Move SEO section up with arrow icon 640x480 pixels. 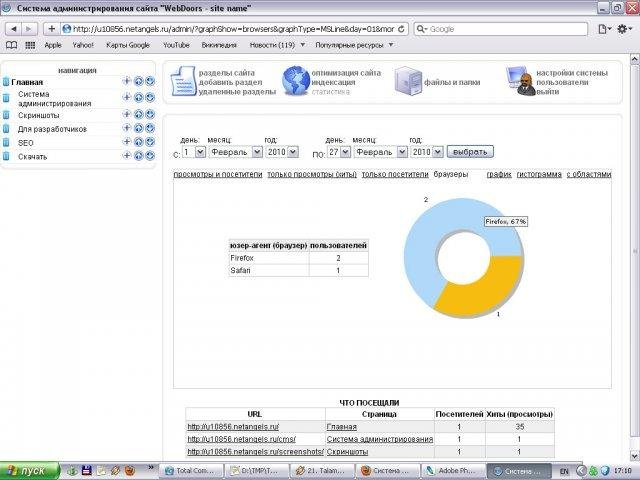[x=138, y=142]
